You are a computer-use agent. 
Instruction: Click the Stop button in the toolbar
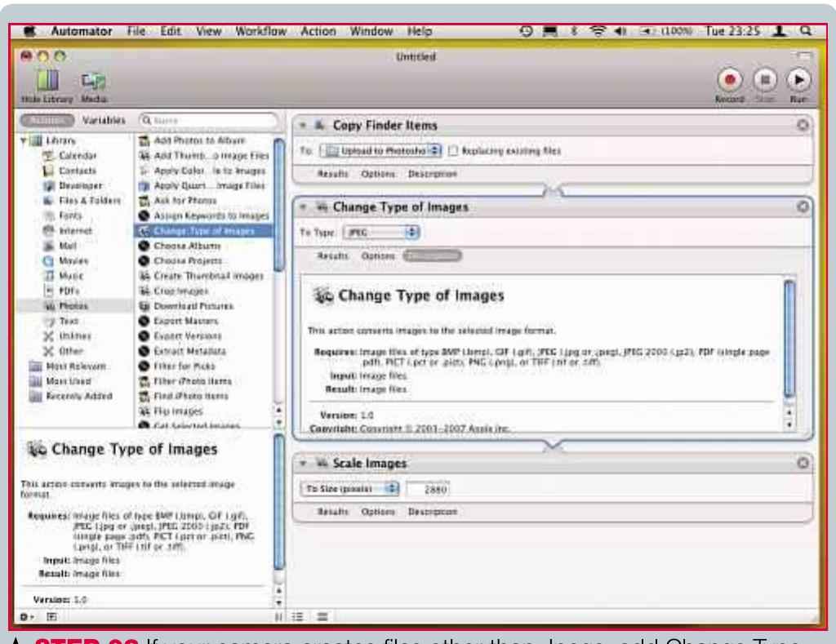[764, 80]
